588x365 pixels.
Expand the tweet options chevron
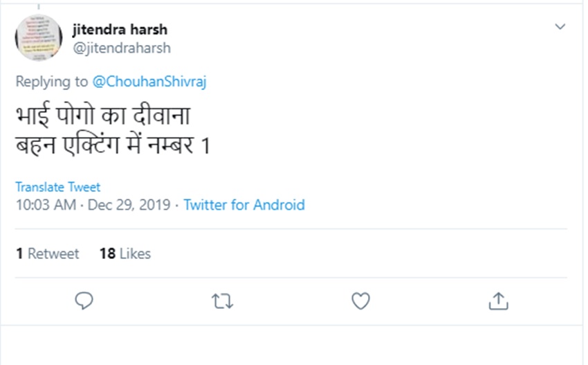[x=560, y=27]
